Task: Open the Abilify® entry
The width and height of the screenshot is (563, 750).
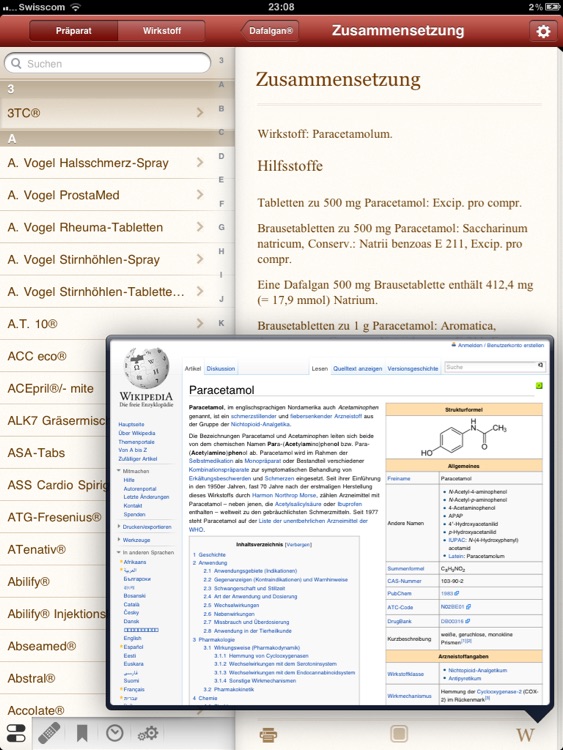Action: pos(53,582)
